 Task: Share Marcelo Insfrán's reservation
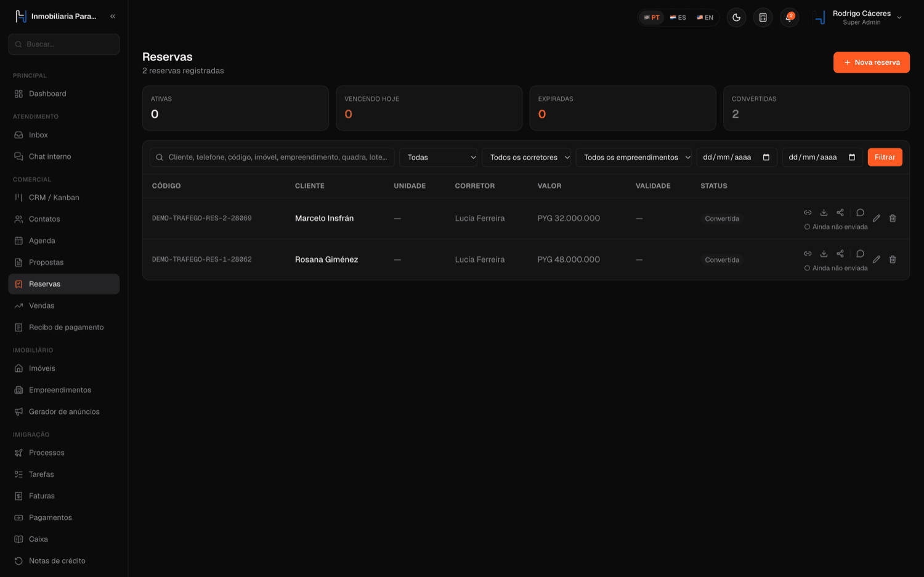[x=840, y=212]
